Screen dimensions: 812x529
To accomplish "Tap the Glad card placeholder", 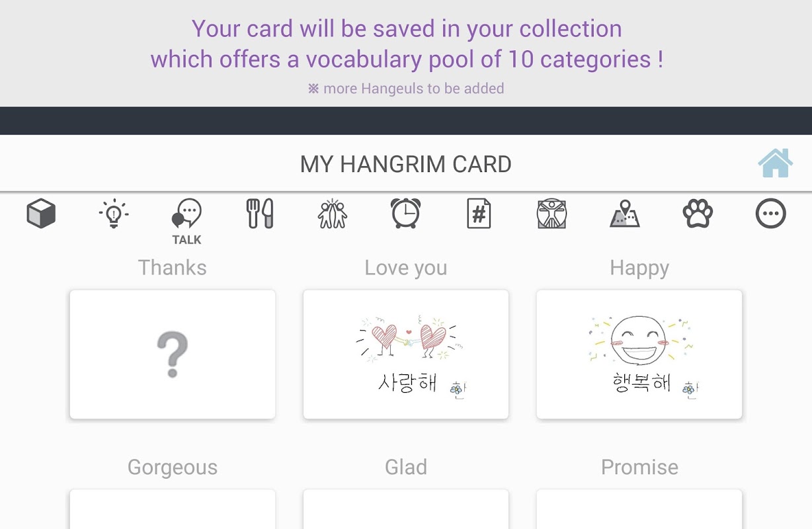I will tap(406, 509).
